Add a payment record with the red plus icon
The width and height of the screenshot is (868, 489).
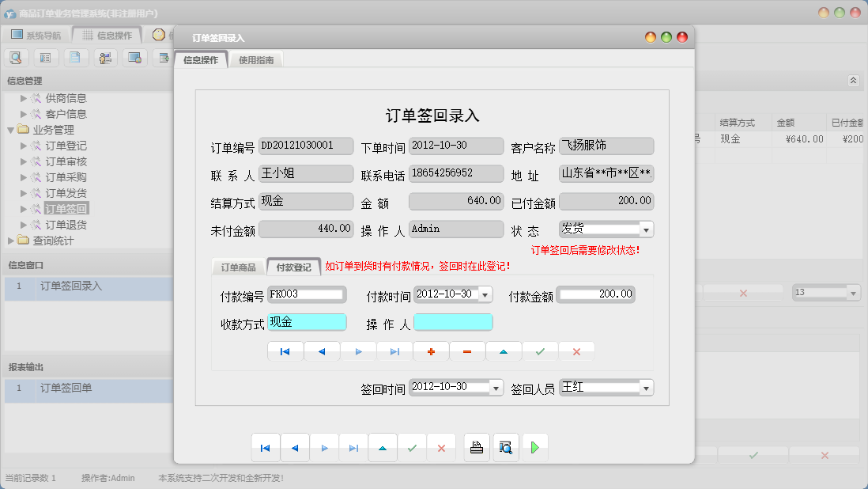coord(431,351)
